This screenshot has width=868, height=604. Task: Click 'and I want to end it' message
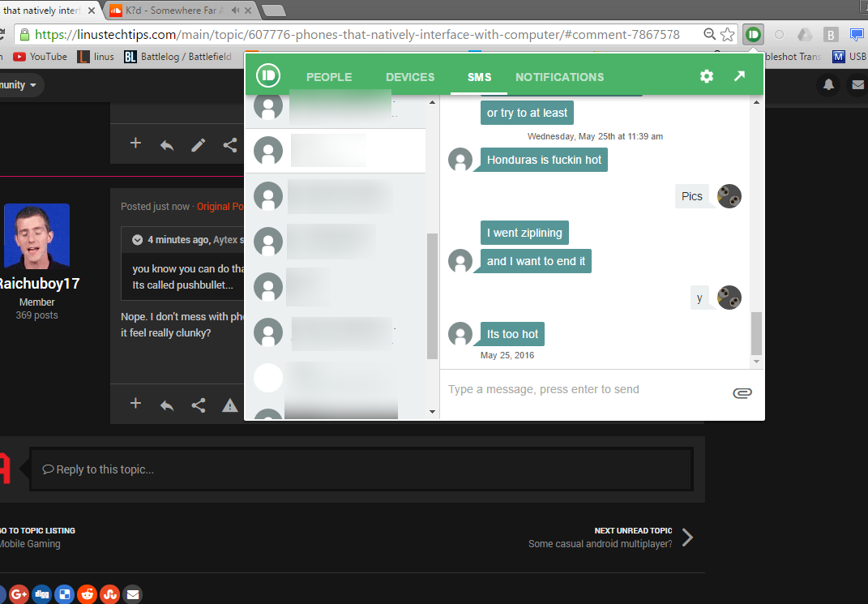535,261
